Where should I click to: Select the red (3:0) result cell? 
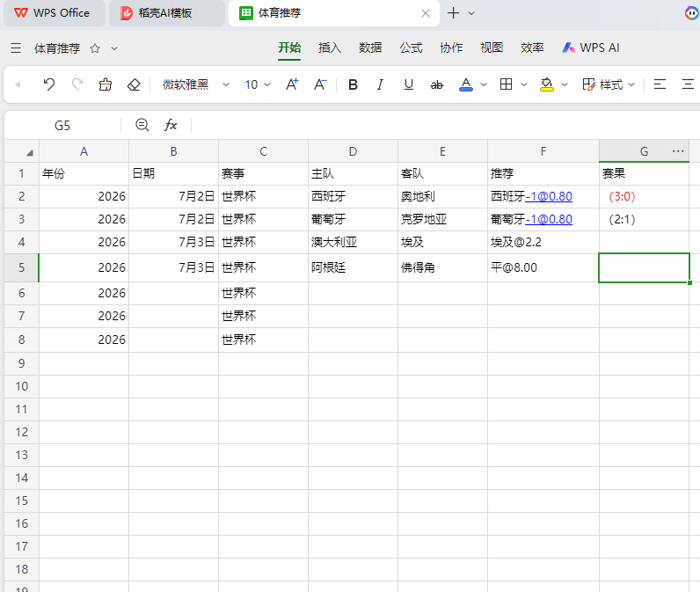pos(644,196)
